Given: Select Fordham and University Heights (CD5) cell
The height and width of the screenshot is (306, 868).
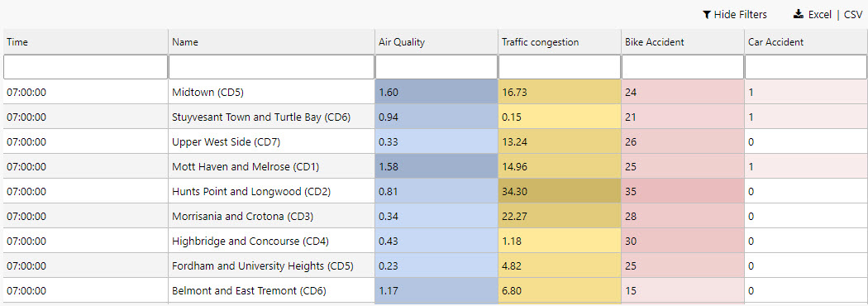Looking at the screenshot, I should [272, 265].
